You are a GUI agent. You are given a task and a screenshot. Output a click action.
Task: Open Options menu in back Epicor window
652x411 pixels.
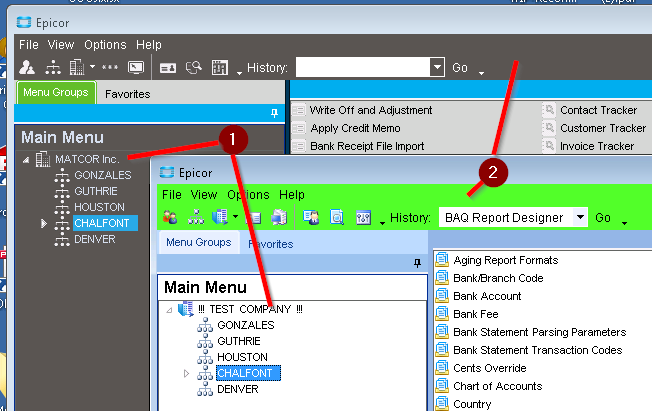[105, 45]
